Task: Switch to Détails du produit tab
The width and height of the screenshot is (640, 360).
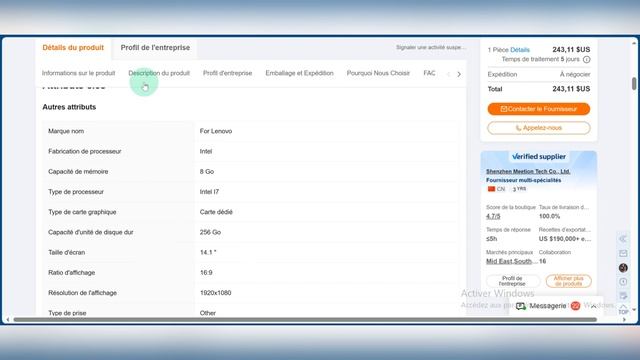Action: pyautogui.click(x=73, y=47)
